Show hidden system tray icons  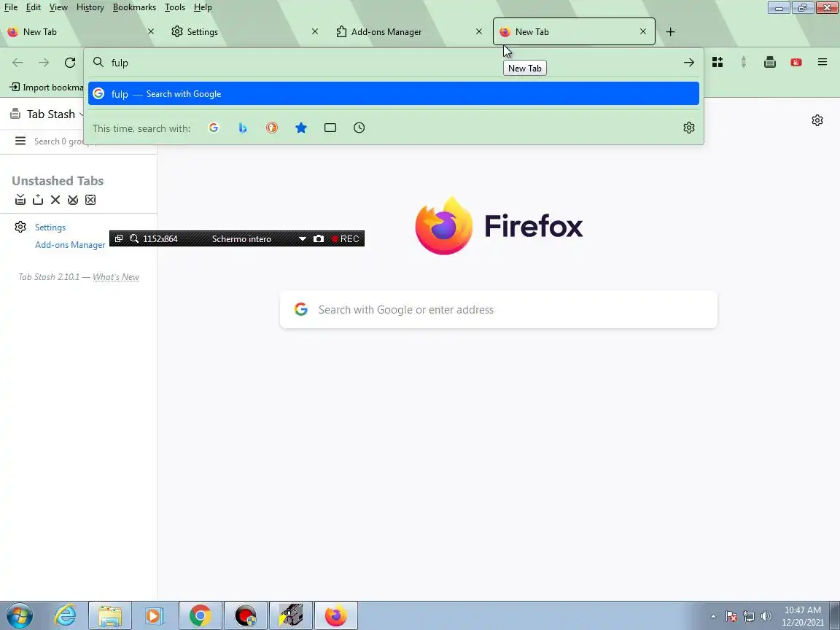tap(713, 616)
